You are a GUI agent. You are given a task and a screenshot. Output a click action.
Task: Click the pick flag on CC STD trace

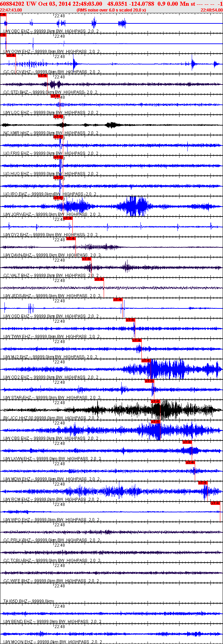(x=42, y=76)
